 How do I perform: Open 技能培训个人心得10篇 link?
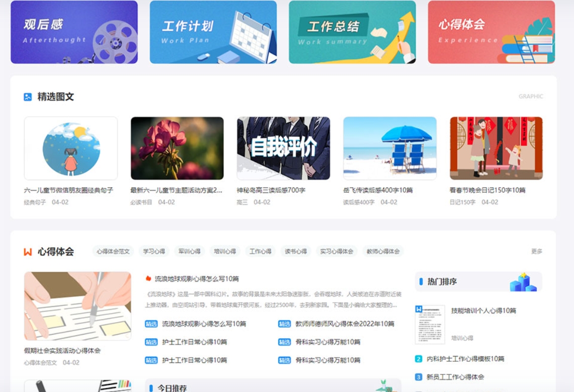pyautogui.click(x=483, y=311)
